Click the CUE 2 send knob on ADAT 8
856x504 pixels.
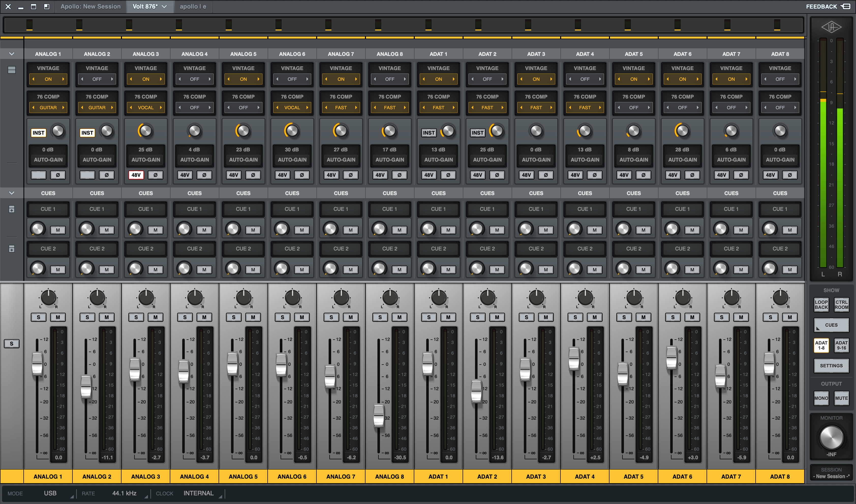tap(769, 269)
